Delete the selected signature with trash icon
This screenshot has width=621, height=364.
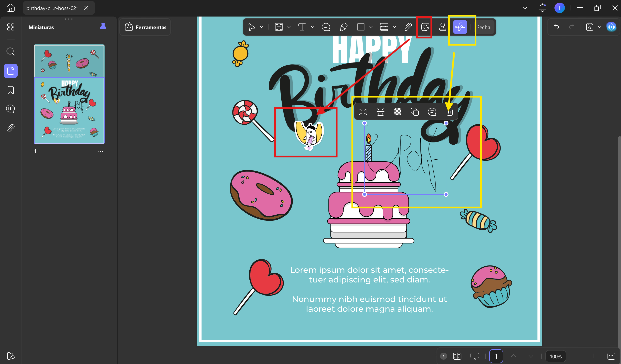click(x=449, y=112)
